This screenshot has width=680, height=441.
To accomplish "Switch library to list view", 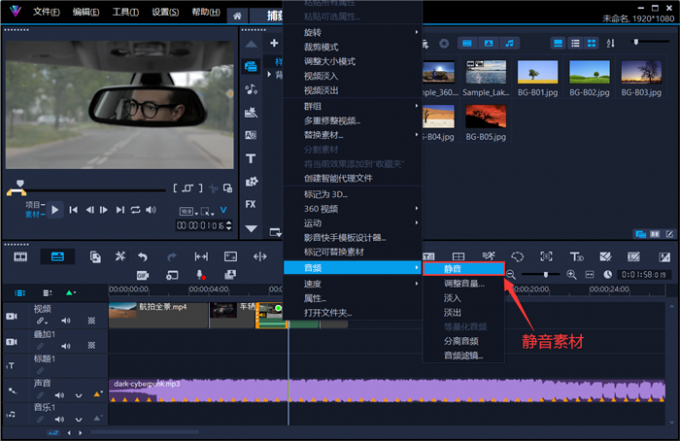I will point(575,43).
